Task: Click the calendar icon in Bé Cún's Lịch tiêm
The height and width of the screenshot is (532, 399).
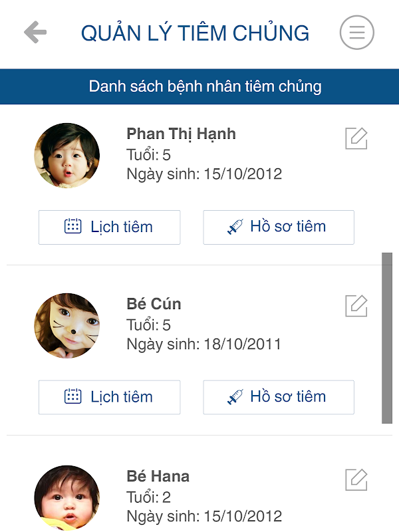Action: tap(73, 396)
